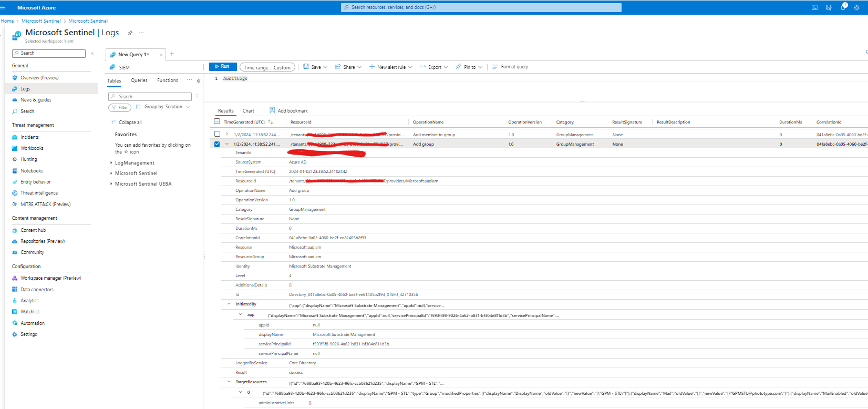
Task: Open the Pin to dropdown
Action: (x=469, y=67)
